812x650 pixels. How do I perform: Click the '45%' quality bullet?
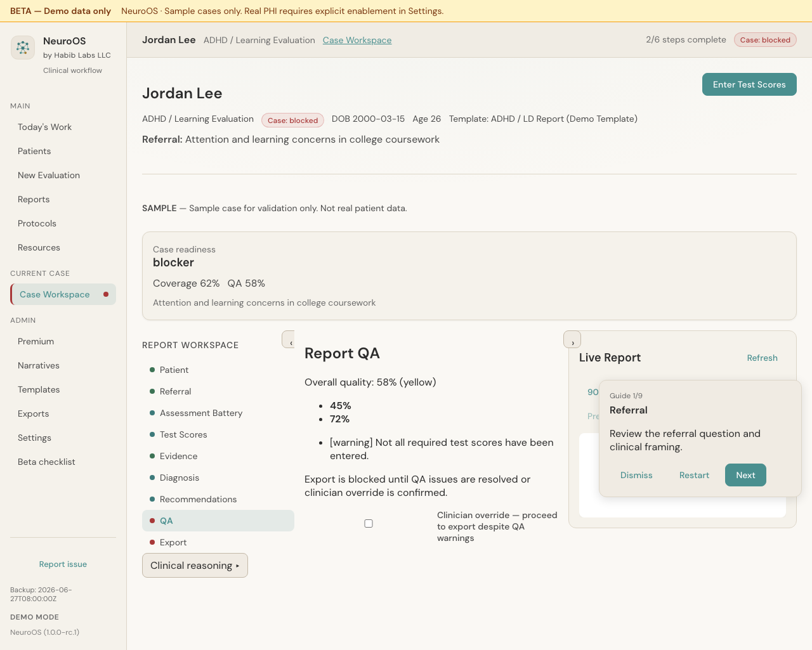pos(341,406)
